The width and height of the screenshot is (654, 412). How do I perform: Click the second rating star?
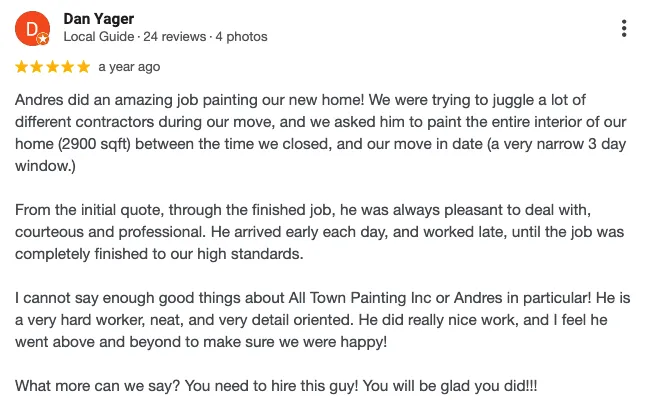tap(38, 67)
